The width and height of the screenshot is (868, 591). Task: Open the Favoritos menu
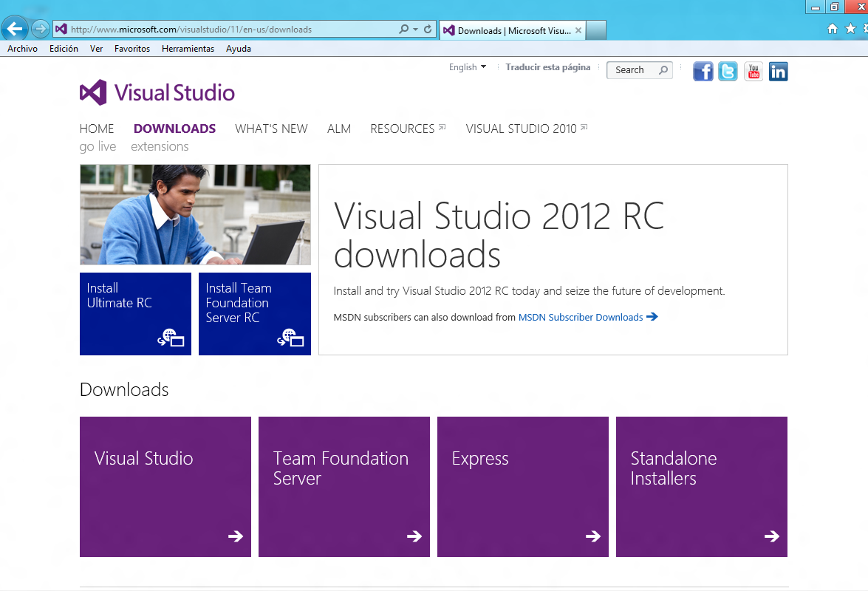[132, 49]
